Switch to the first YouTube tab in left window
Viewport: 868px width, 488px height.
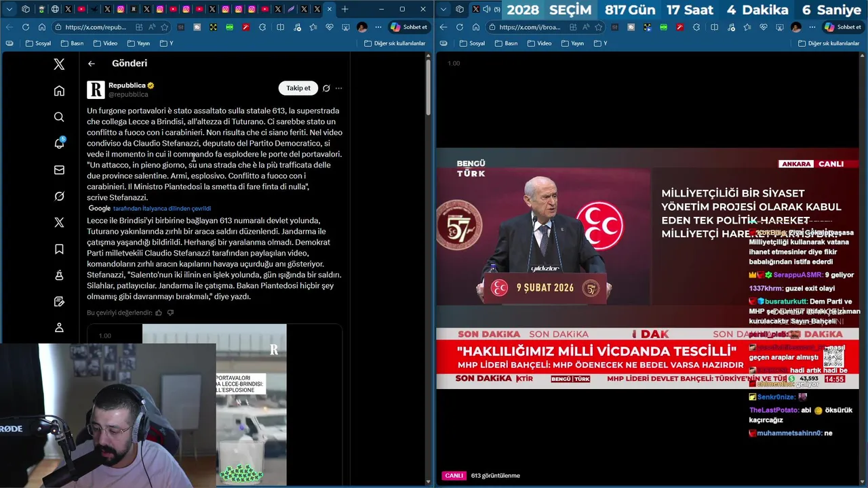[81, 9]
